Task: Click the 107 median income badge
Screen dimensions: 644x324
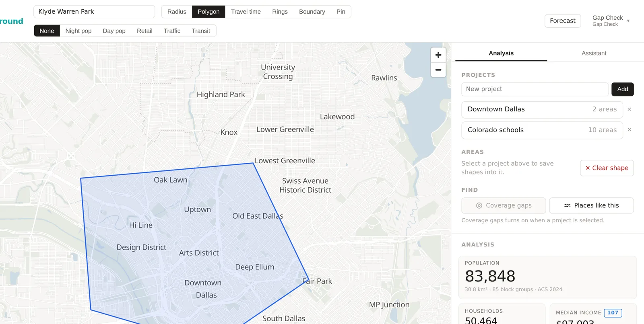Action: pos(613,313)
